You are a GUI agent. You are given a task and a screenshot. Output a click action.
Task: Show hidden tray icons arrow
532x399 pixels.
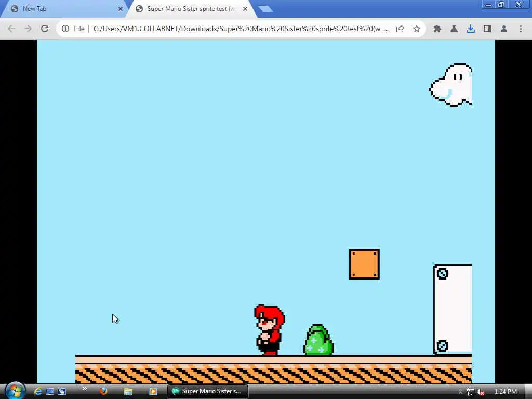coord(460,392)
